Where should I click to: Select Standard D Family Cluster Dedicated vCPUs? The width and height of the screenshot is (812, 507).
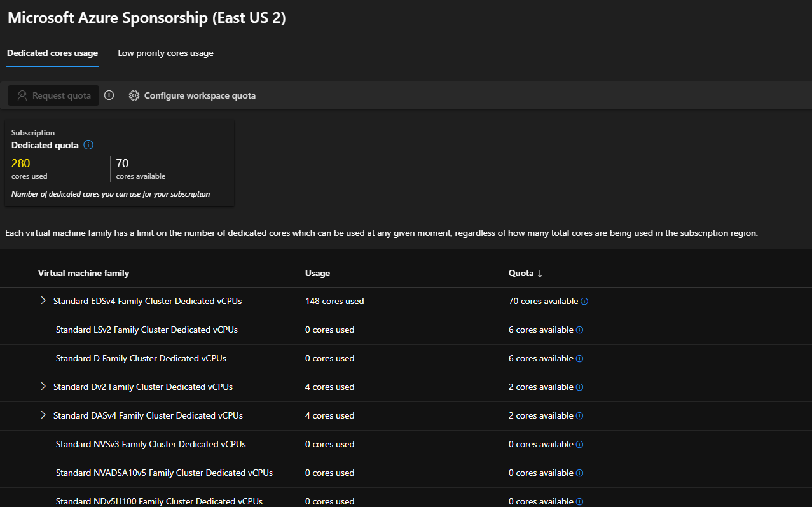[x=141, y=358]
